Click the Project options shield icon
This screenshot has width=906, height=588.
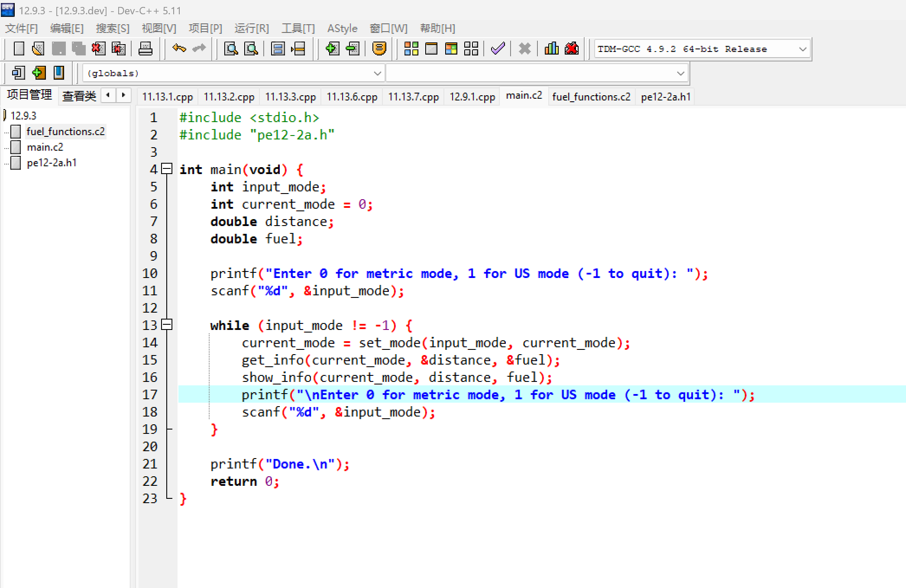[x=379, y=48]
